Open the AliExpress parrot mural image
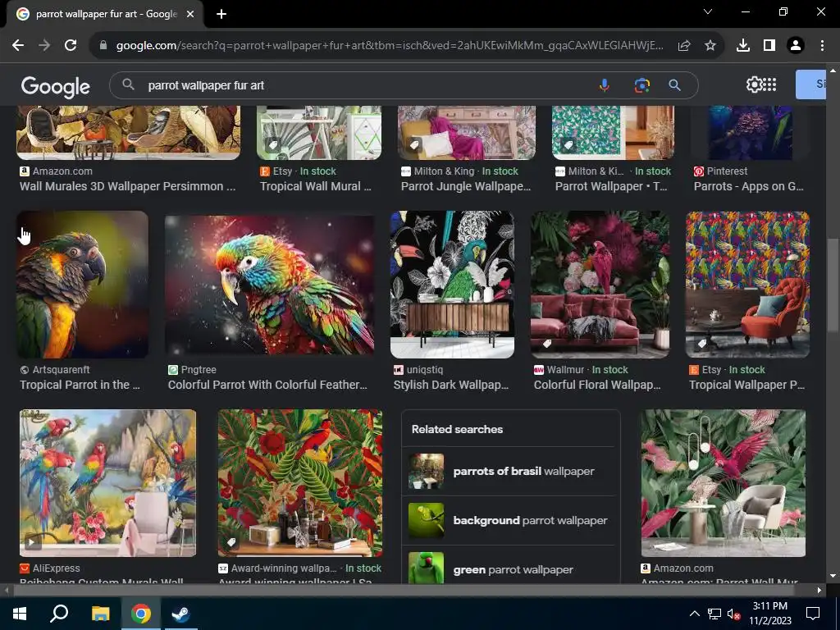 (107, 483)
